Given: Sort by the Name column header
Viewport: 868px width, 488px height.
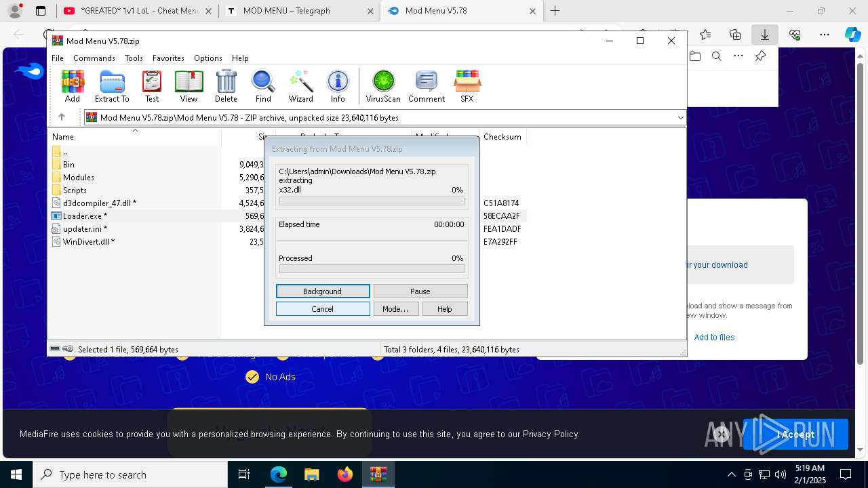Looking at the screenshot, I should coord(136,137).
